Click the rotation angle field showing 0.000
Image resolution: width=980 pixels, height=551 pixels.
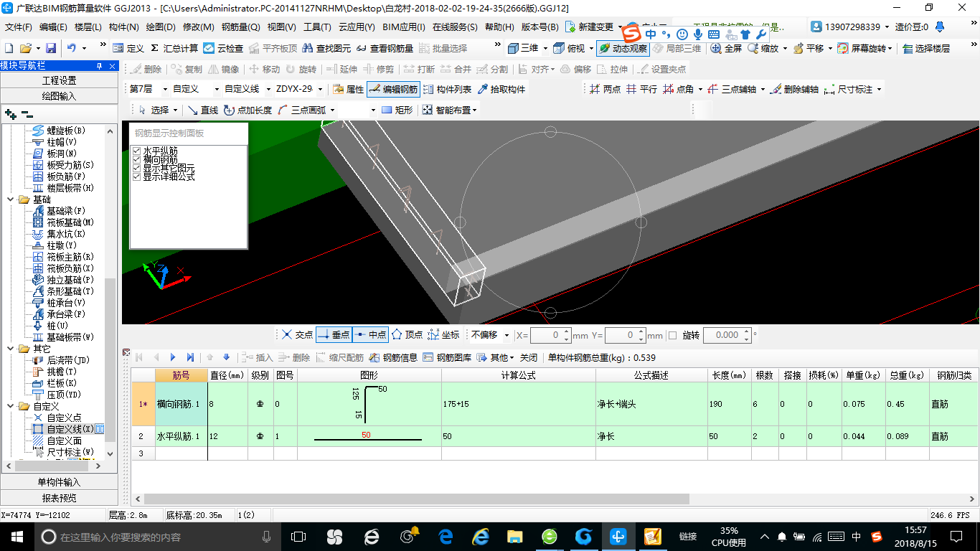(727, 335)
